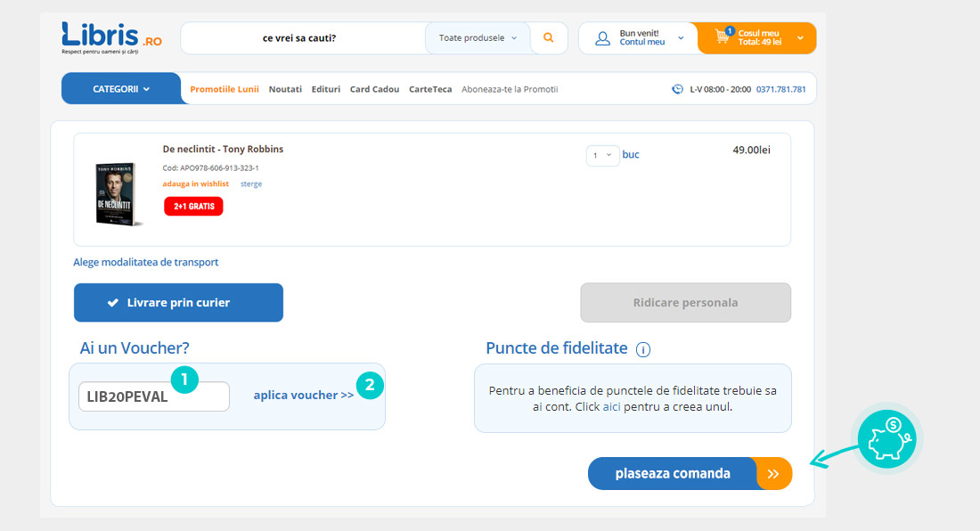Screen dimensions: 980x531
Task: Click the 'buc' unit label
Action: (631, 154)
